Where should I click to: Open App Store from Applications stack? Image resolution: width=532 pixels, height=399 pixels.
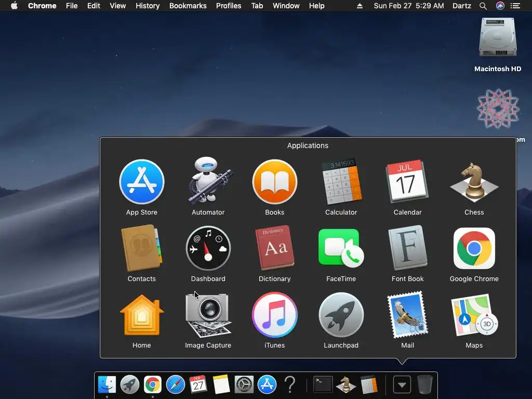[x=142, y=182]
